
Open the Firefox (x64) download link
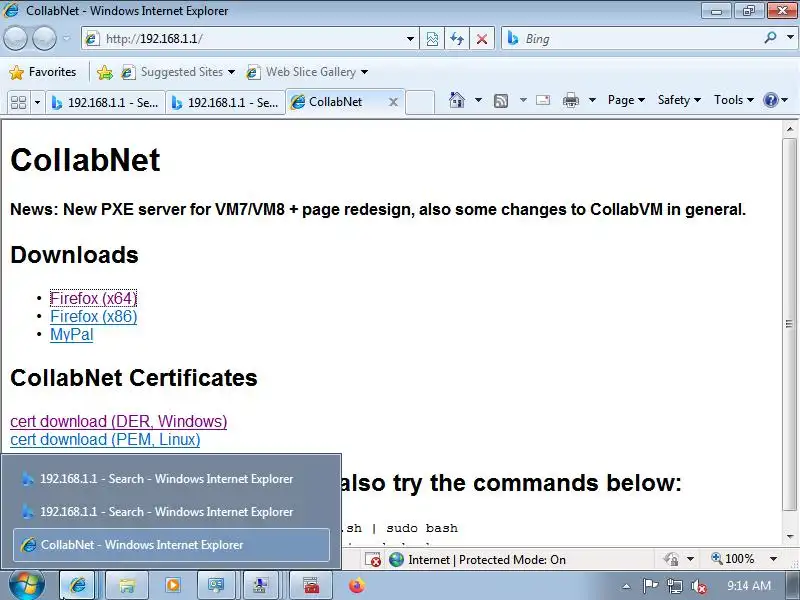point(93,298)
